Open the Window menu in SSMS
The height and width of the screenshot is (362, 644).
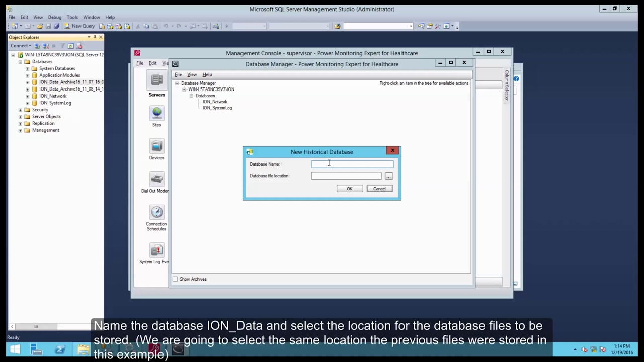pos(92,17)
